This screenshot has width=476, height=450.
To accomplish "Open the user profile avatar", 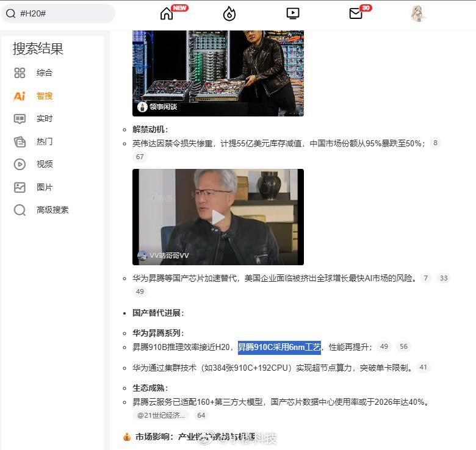I will (x=418, y=13).
